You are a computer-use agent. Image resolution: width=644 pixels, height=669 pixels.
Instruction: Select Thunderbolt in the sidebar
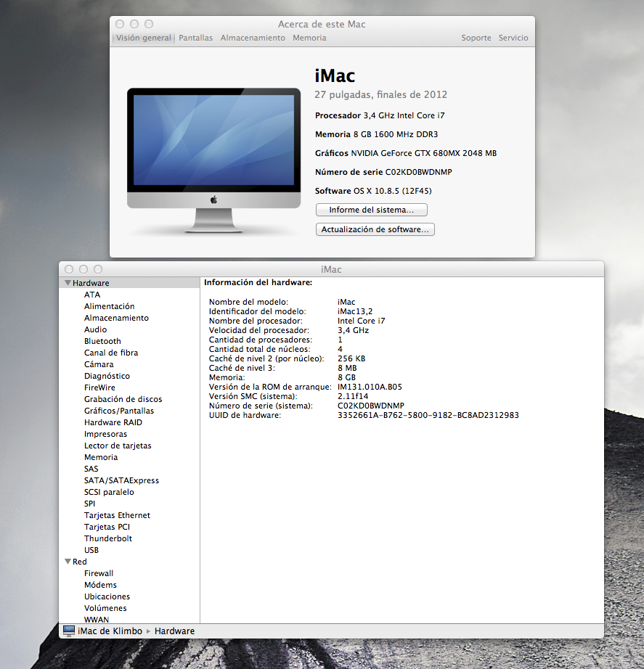108,538
